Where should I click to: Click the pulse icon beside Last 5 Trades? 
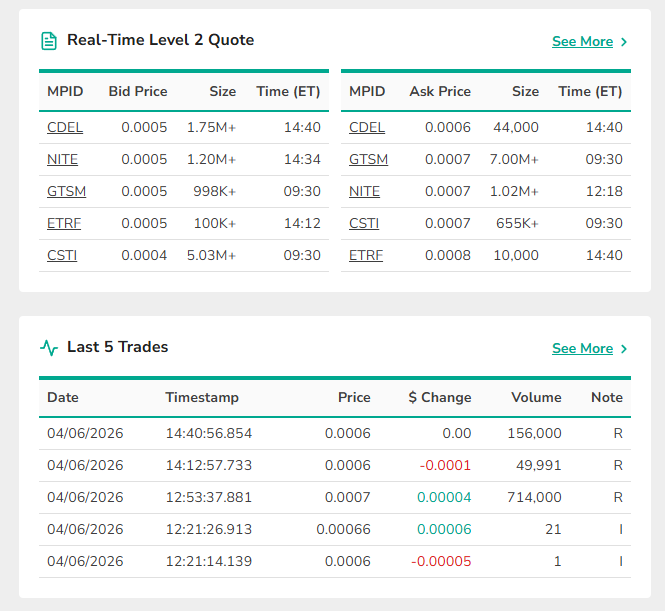point(49,348)
